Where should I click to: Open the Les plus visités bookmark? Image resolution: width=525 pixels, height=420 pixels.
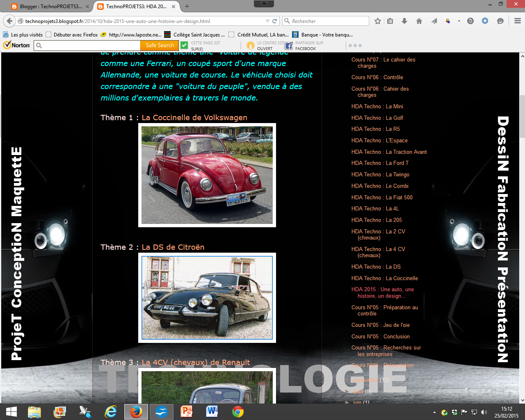pos(23,35)
